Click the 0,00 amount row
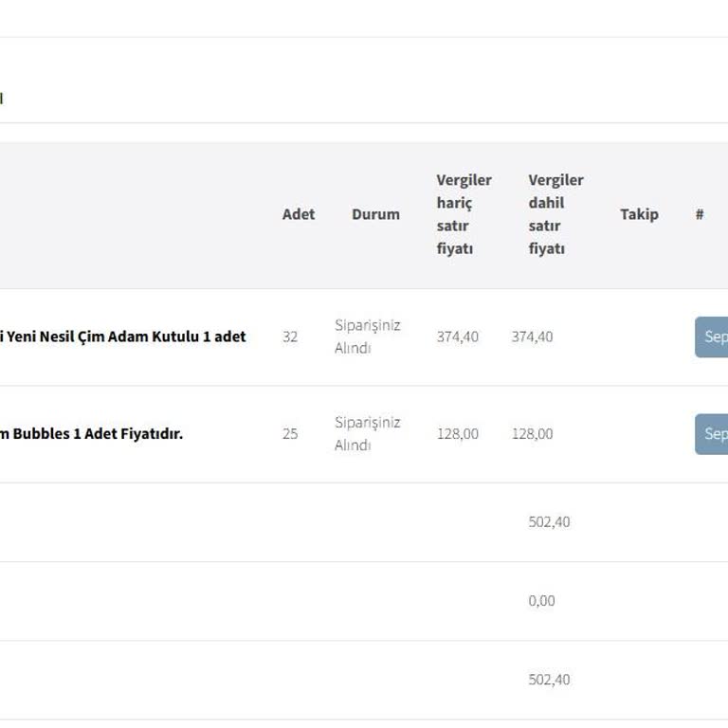Viewport: 728px width, 728px height. click(541, 601)
